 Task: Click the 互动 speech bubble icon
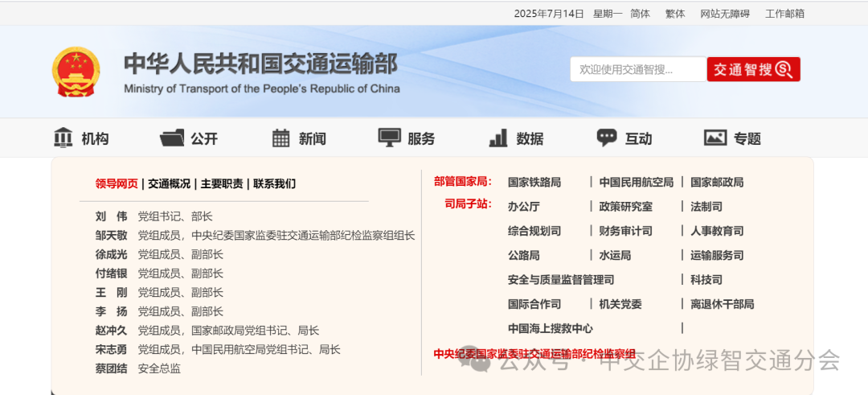(607, 138)
